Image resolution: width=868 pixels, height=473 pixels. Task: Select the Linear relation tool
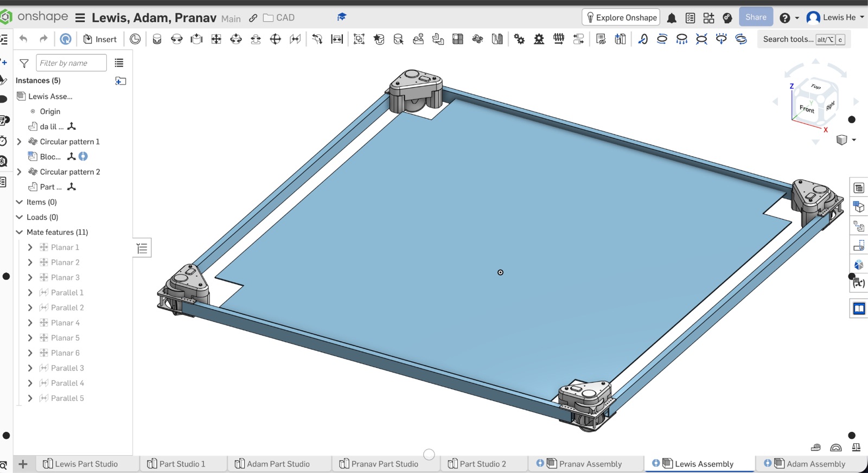[x=579, y=39]
